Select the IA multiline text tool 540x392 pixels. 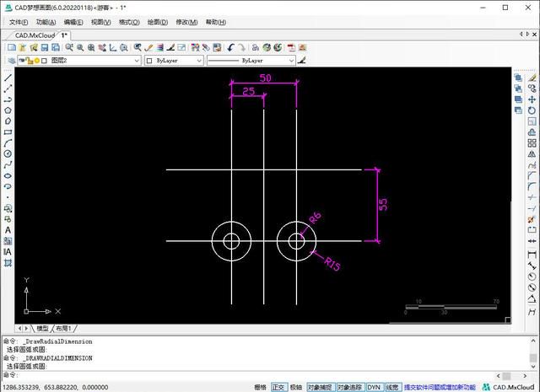8,252
